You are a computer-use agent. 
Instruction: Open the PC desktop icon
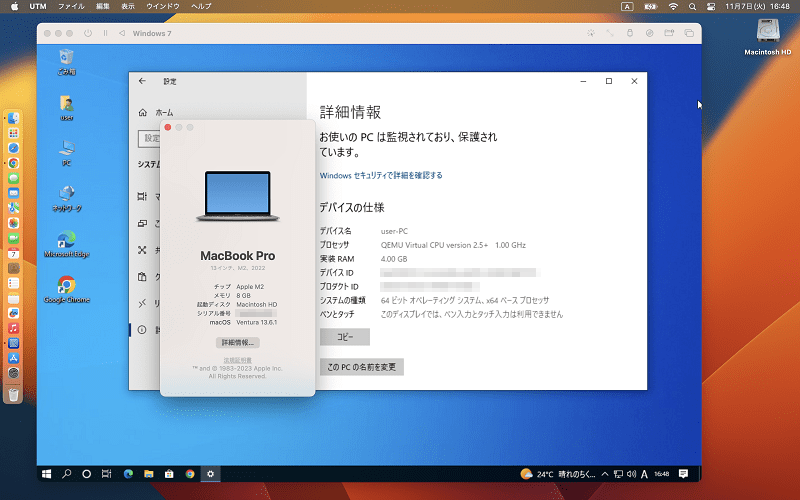(66, 153)
